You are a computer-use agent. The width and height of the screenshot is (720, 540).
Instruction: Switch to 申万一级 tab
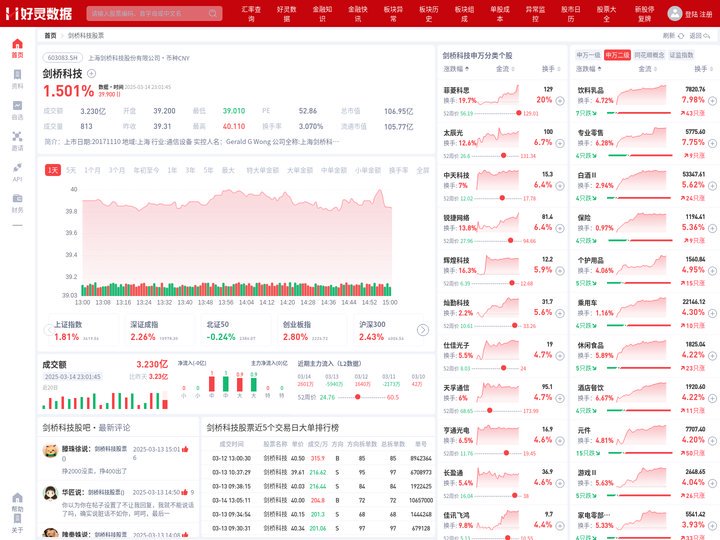pos(588,55)
